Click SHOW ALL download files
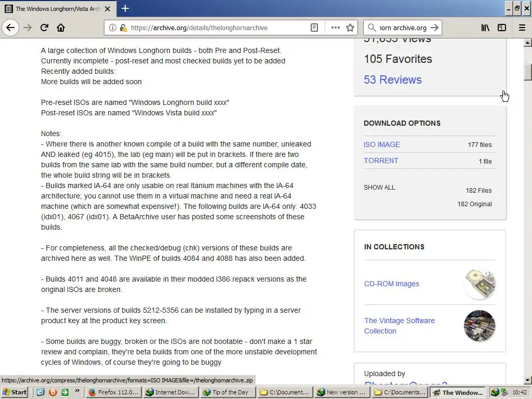This screenshot has width=532, height=399. [379, 187]
